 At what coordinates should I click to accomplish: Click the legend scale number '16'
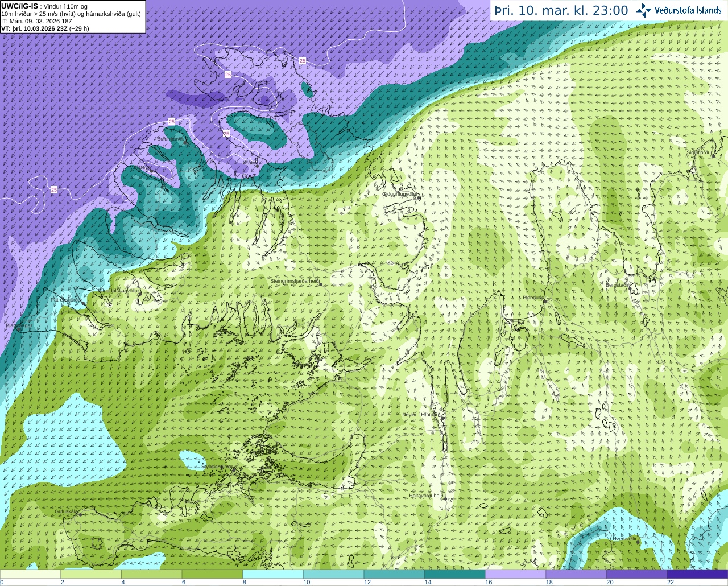coord(489,582)
